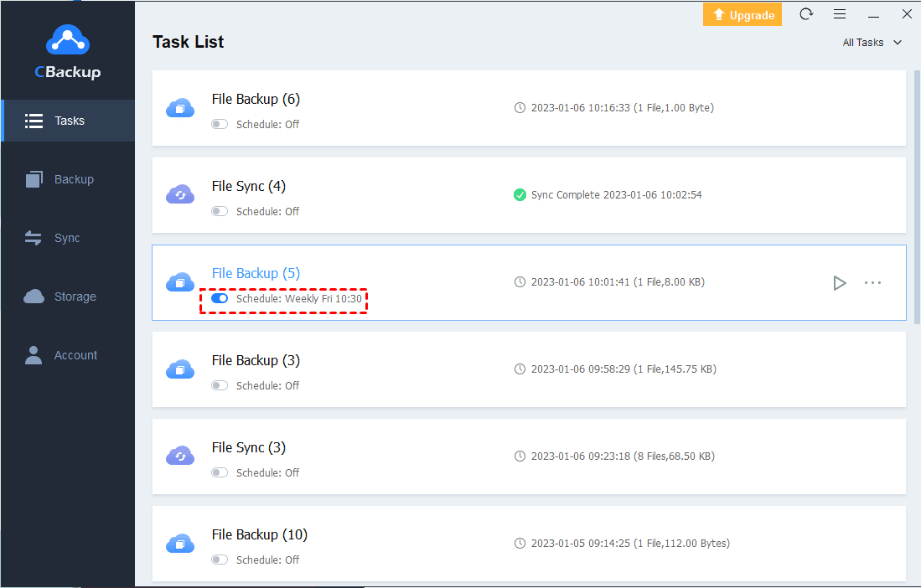Click the CBackup cloud logo
Image resolution: width=921 pixels, height=588 pixels.
68,39
